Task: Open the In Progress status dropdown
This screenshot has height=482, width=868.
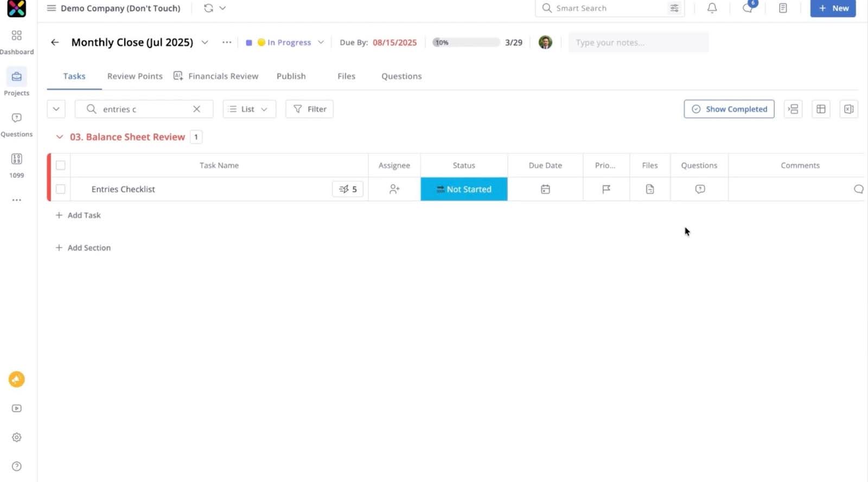Action: tap(290, 42)
